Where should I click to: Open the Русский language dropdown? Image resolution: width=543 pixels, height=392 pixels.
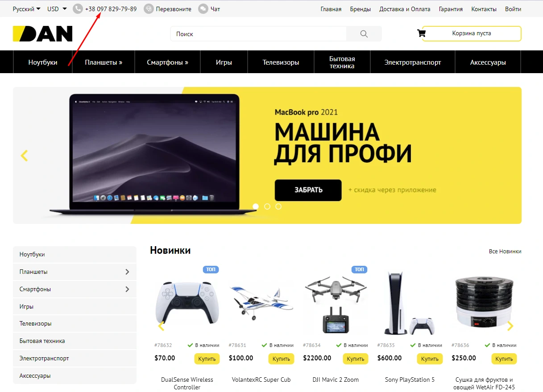click(26, 9)
